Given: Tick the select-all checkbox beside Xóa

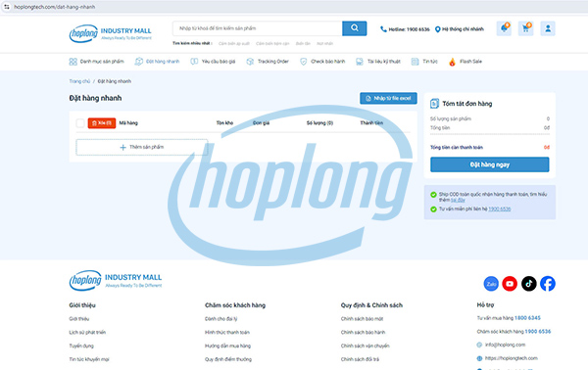Looking at the screenshot, I should [x=80, y=122].
